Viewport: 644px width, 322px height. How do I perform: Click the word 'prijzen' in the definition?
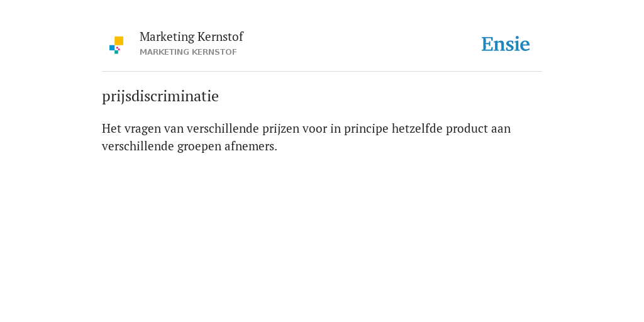(281, 129)
